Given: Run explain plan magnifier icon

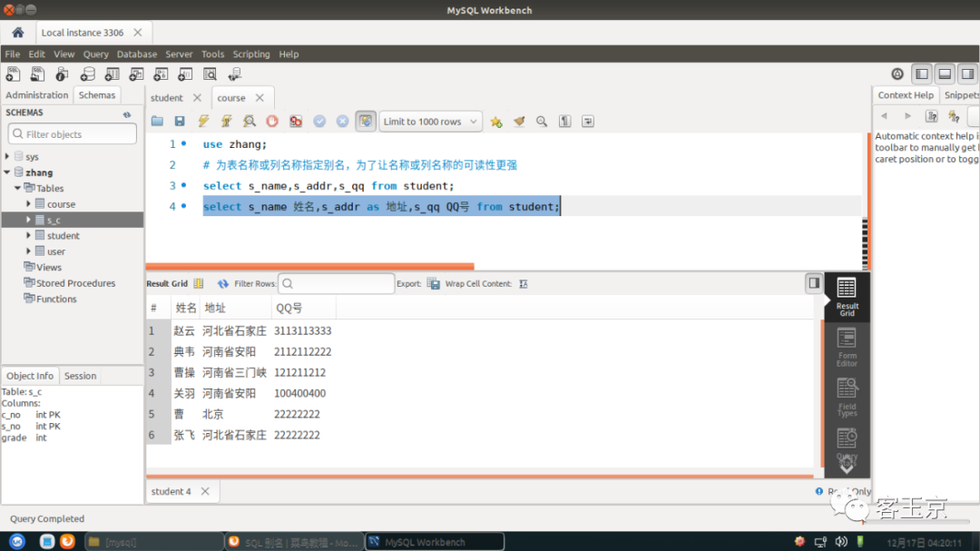Looking at the screenshot, I should point(250,122).
